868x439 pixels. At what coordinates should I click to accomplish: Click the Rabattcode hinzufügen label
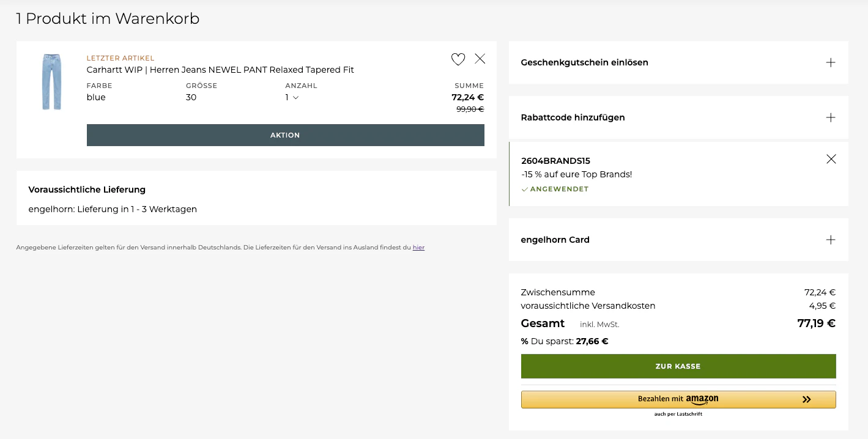pyautogui.click(x=573, y=117)
